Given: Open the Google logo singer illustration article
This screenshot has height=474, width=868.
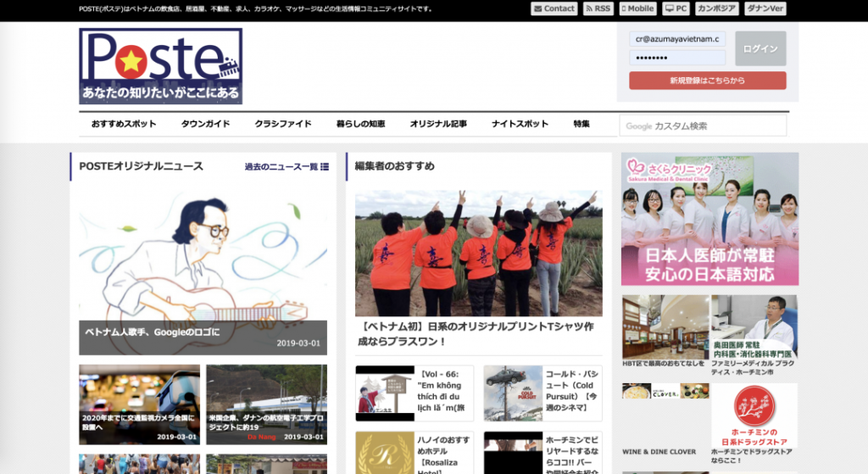Looking at the screenshot, I should (203, 271).
